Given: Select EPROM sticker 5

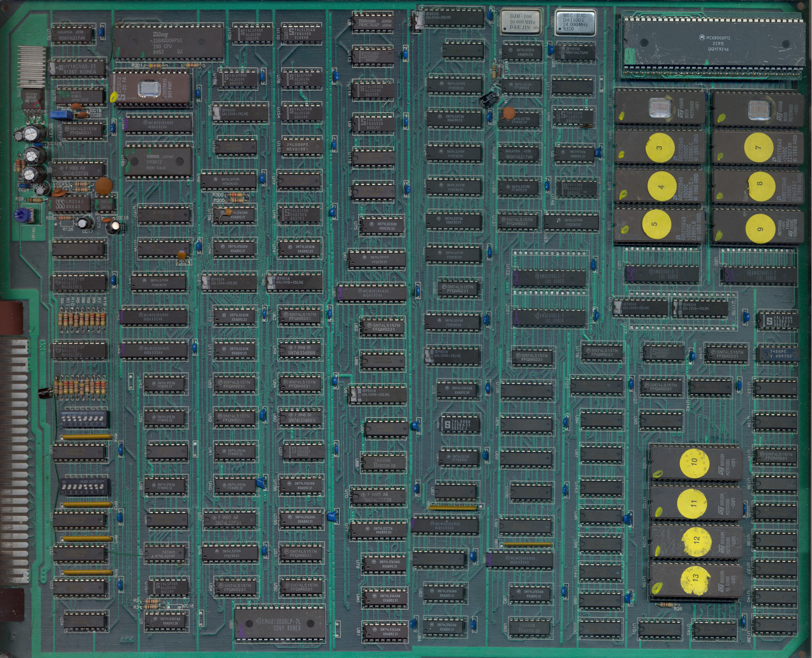Looking at the screenshot, I should point(656,224).
